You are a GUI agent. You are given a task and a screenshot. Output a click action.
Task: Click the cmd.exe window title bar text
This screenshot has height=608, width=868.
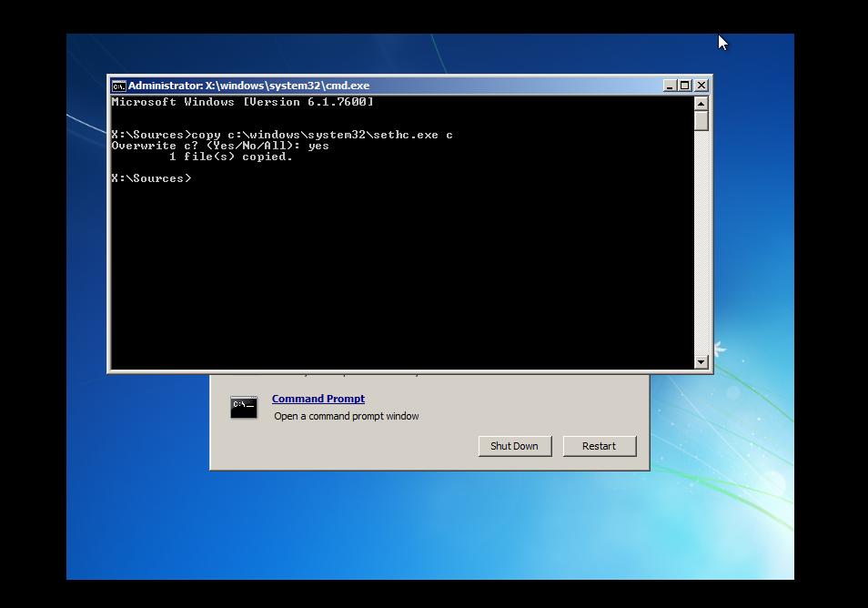point(248,86)
